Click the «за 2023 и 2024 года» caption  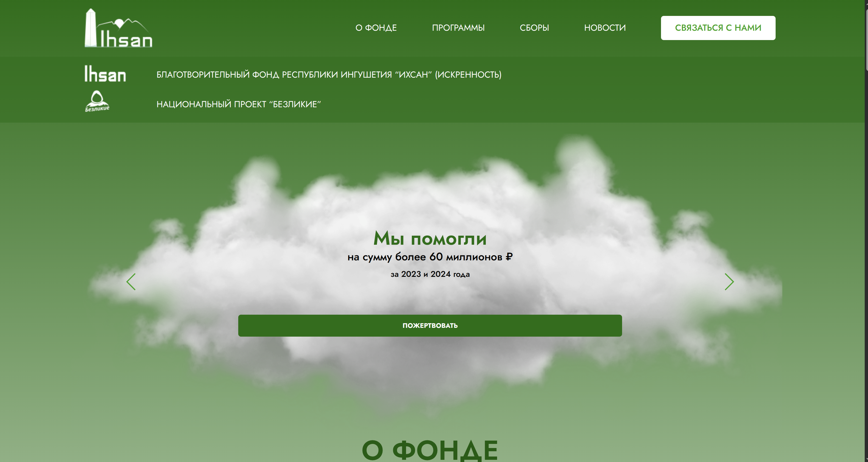[x=430, y=274]
